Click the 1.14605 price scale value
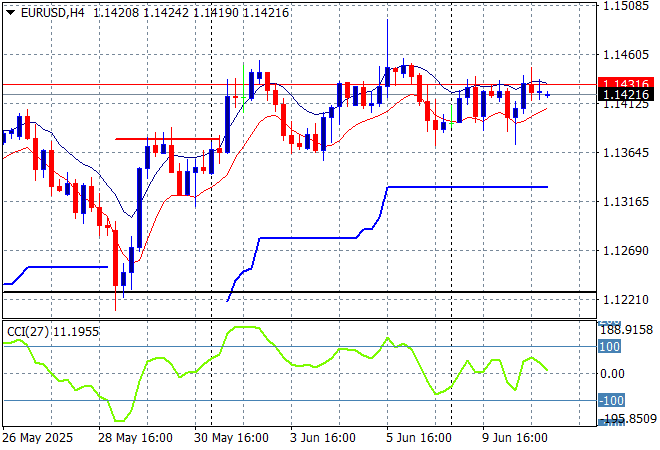The width and height of the screenshot is (660, 450). (x=626, y=55)
